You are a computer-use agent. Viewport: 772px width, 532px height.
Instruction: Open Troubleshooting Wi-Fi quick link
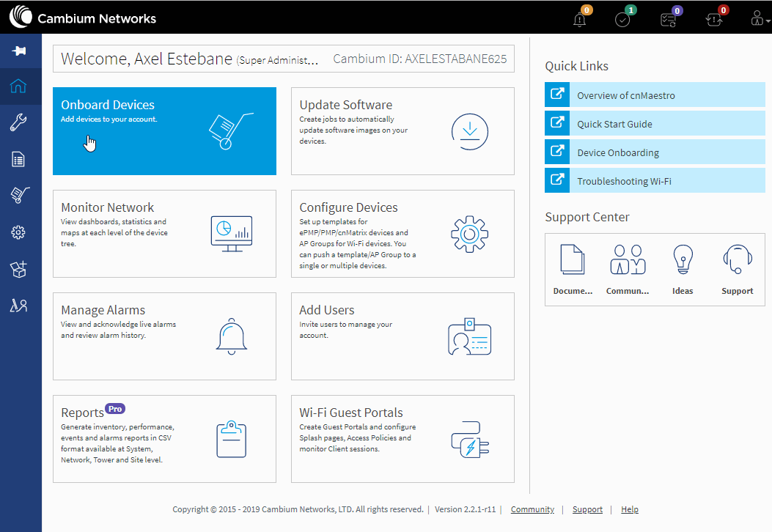pyautogui.click(x=655, y=180)
